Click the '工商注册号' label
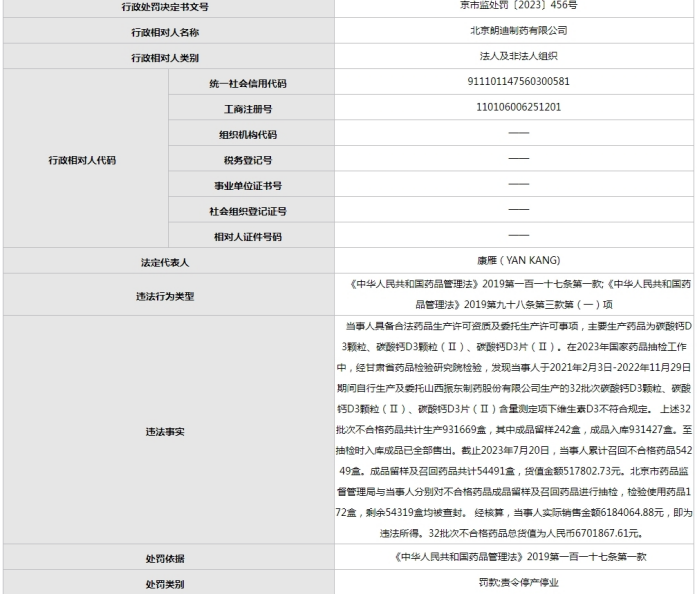The width and height of the screenshot is (697, 595). point(248,109)
